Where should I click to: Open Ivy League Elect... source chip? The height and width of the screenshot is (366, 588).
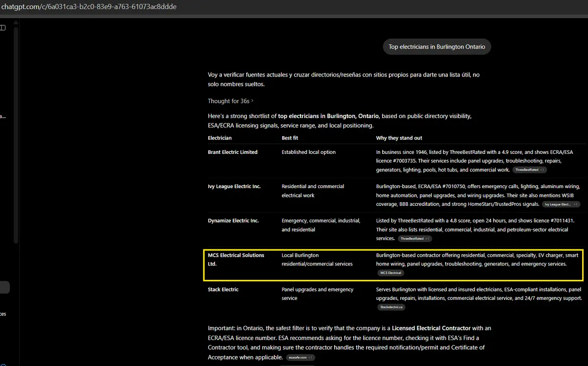coord(561,204)
